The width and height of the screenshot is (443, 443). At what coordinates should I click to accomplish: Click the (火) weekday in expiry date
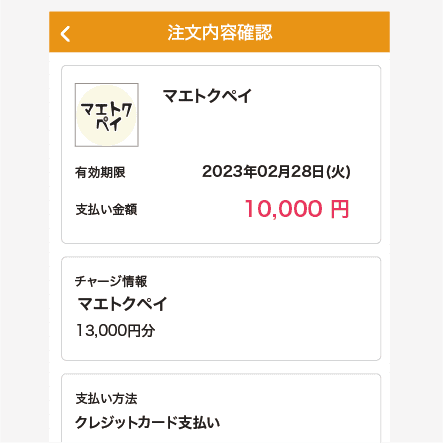click(338, 172)
